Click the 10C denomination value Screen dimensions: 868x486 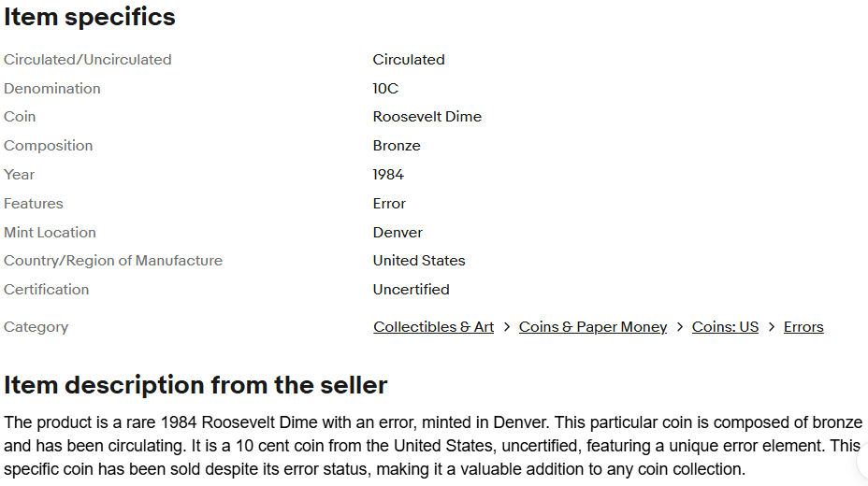(x=385, y=89)
